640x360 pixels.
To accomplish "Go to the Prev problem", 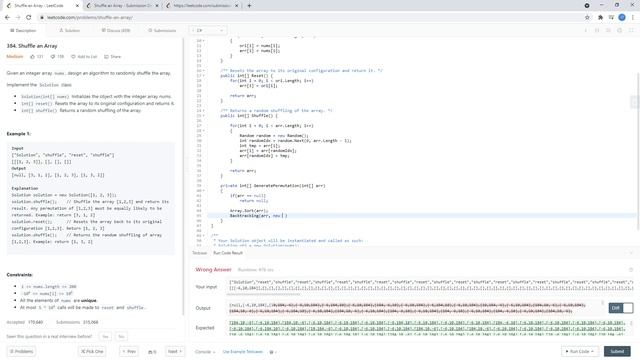I will click(129, 351).
